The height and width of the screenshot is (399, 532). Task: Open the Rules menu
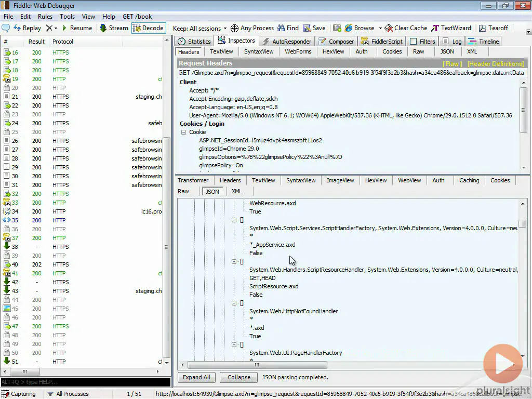45,16
